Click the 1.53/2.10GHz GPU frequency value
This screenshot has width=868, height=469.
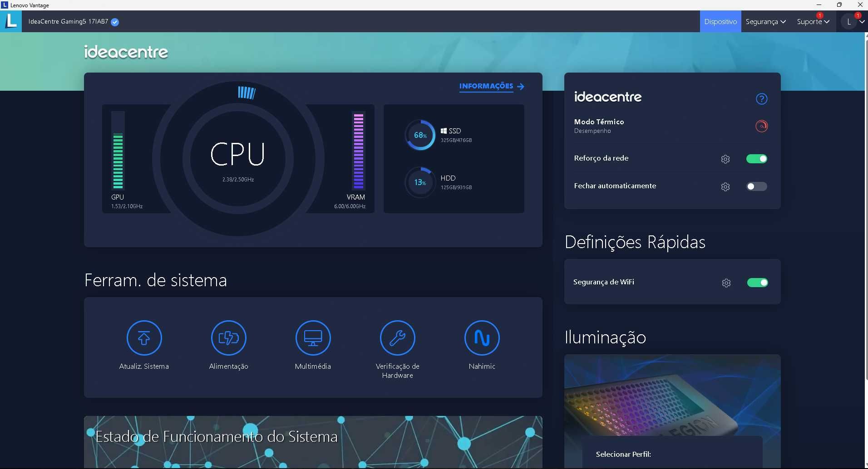(x=127, y=206)
